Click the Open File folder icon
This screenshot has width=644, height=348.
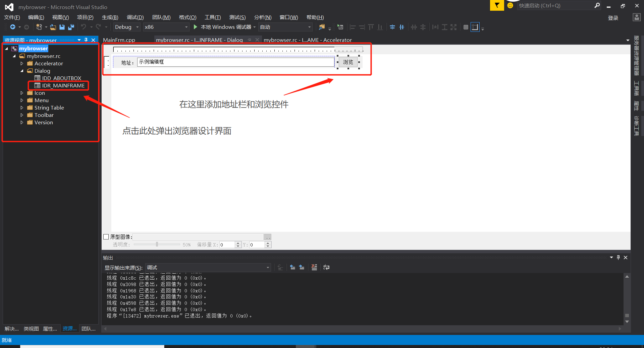(x=53, y=27)
